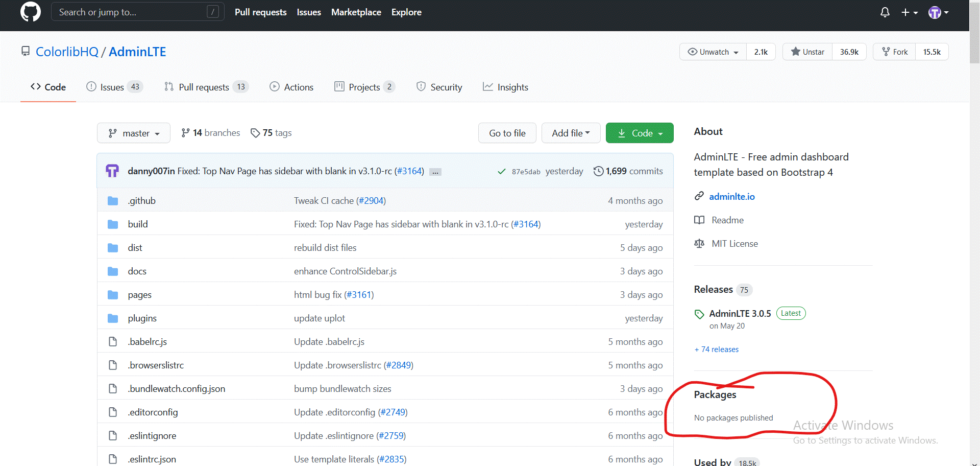Click the Readme book icon in About
The image size is (980, 466).
tap(699, 220)
